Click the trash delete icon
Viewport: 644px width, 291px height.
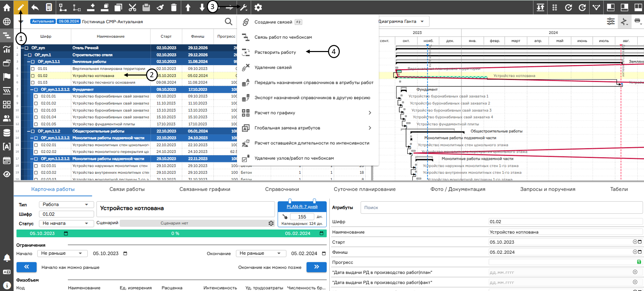[174, 7]
